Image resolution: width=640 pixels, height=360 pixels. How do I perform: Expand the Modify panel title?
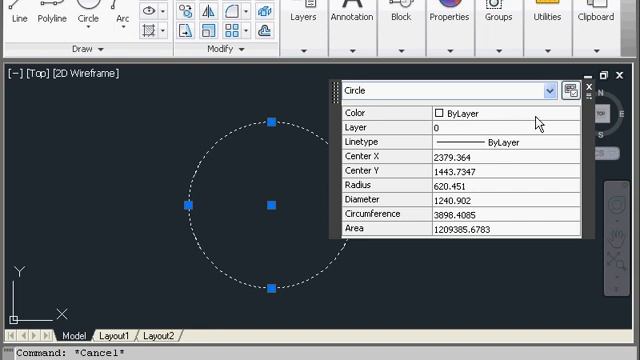pos(226,49)
